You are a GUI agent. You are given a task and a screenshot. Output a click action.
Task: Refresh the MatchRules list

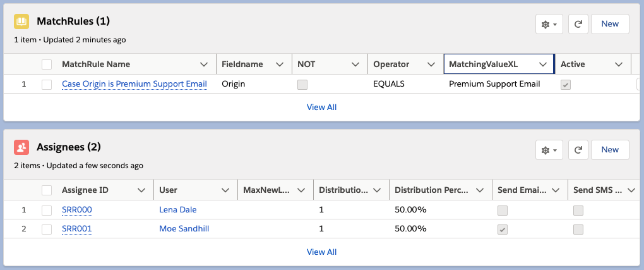point(578,24)
